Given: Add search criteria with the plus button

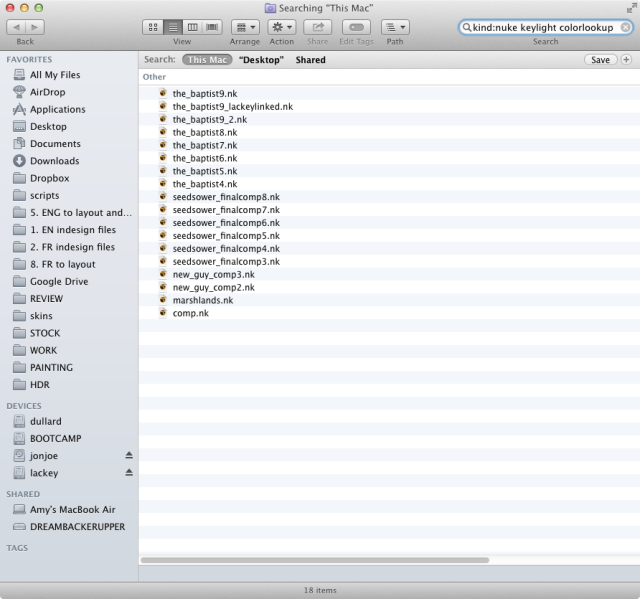Looking at the screenshot, I should click(626, 60).
